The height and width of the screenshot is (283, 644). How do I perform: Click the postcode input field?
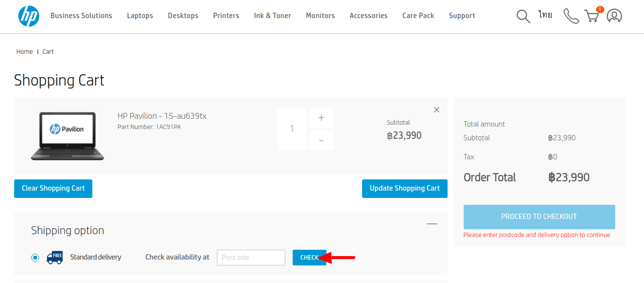pos(251,258)
